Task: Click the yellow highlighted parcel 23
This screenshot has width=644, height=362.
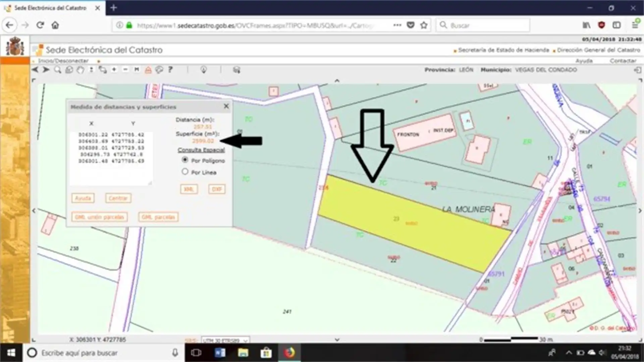Action: pos(414,224)
